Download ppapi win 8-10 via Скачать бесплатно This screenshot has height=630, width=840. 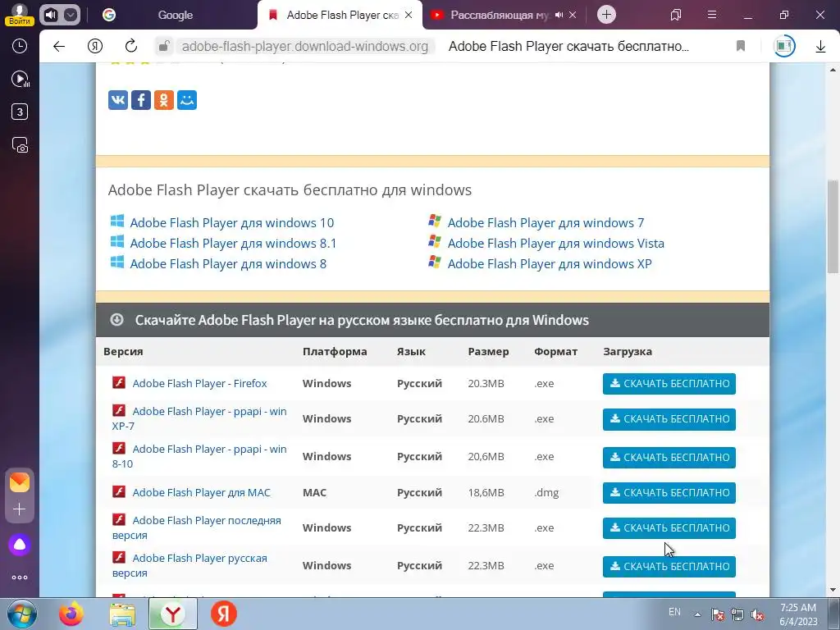669,458
